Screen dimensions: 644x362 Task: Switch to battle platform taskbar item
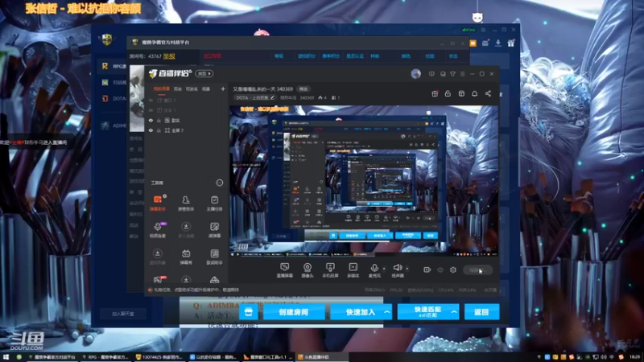52,357
